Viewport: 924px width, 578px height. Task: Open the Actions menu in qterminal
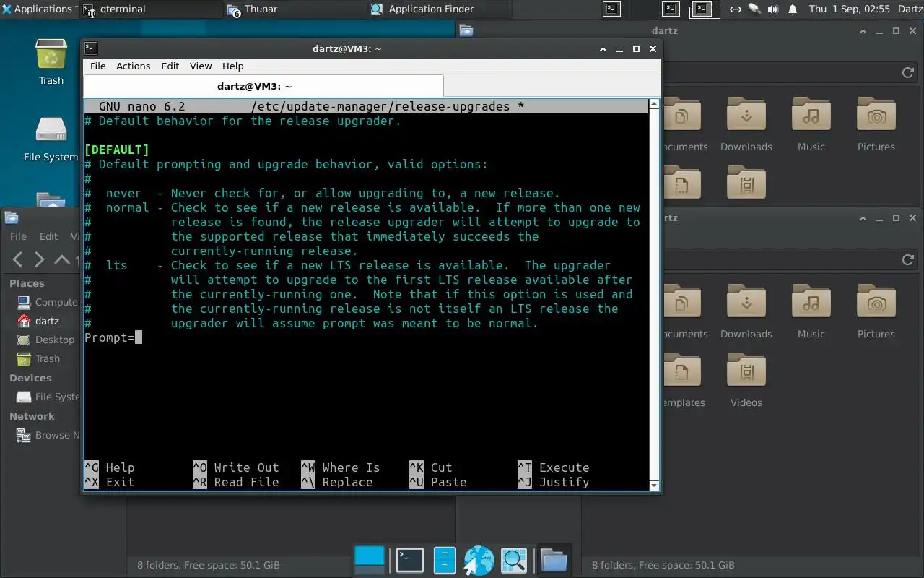click(134, 66)
